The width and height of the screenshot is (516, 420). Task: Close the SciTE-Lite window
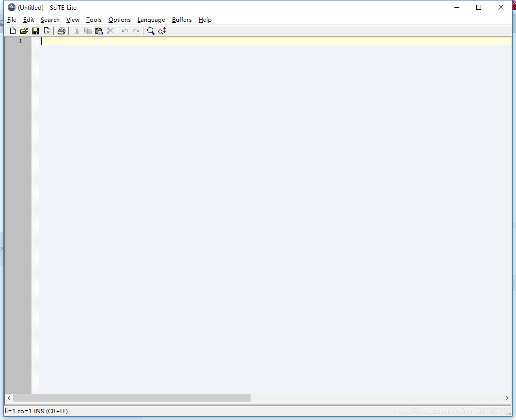[501, 7]
